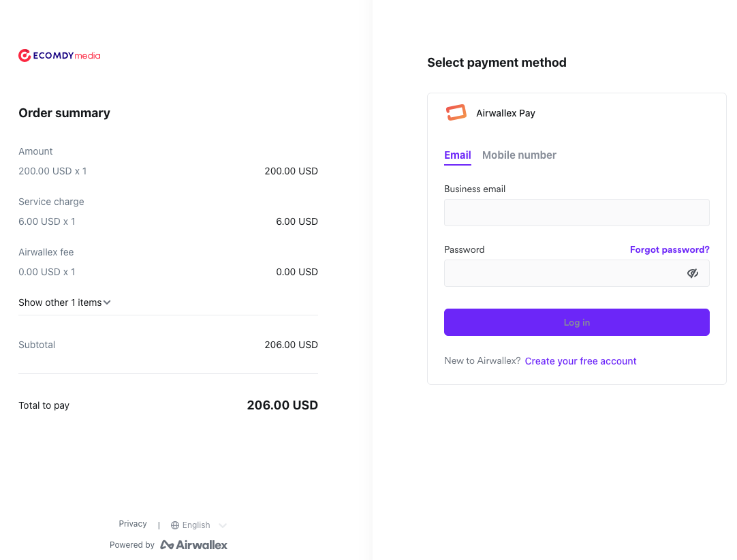Click the orange Airwallex Pay icon
This screenshot has width=737, height=560.
(x=456, y=112)
